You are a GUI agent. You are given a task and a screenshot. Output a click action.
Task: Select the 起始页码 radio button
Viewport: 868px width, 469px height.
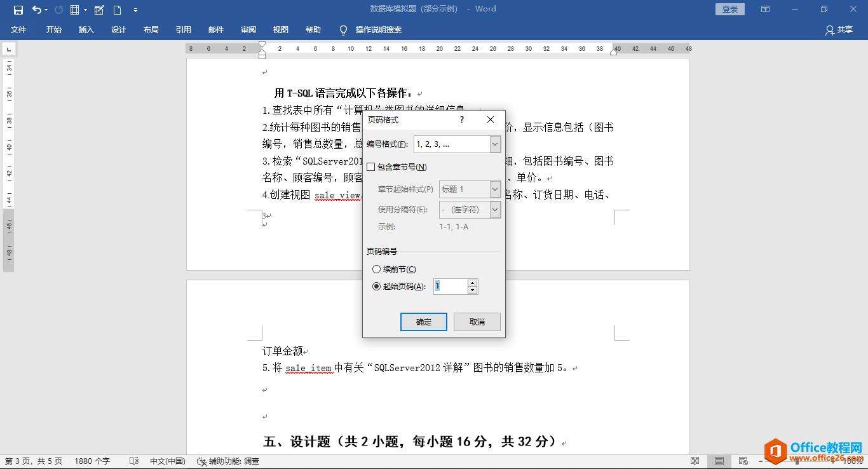tap(377, 287)
